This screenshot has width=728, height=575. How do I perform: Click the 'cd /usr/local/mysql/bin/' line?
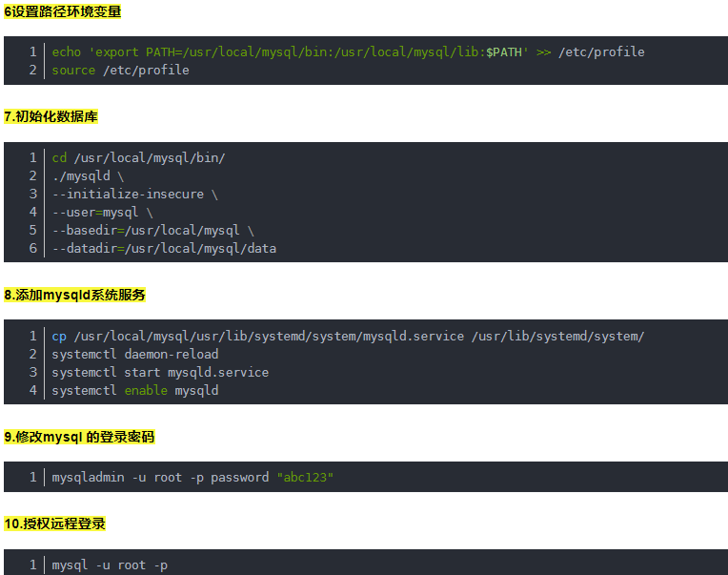pos(138,158)
